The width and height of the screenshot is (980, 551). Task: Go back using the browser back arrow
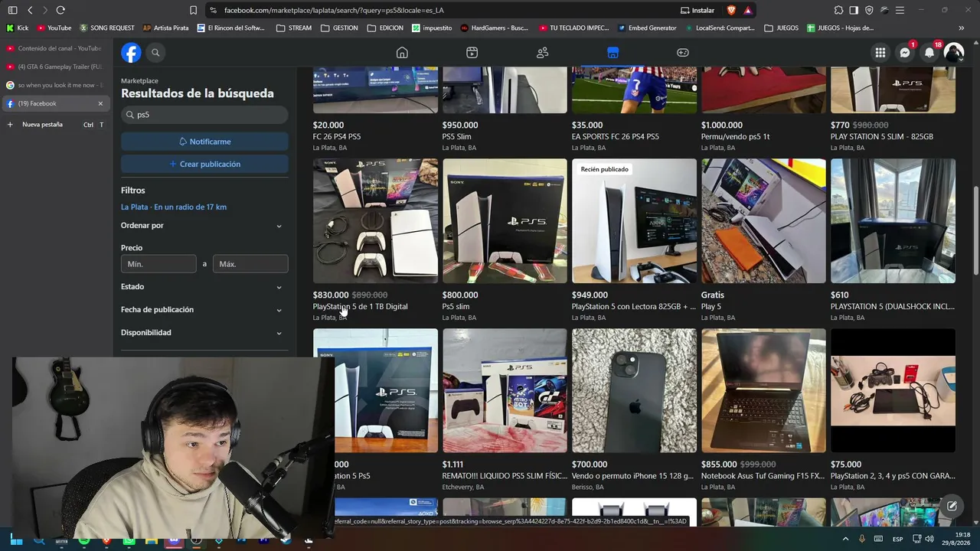click(x=30, y=10)
